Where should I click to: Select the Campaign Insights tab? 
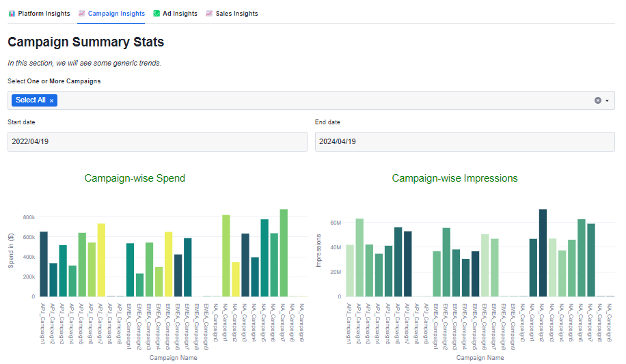tap(116, 14)
